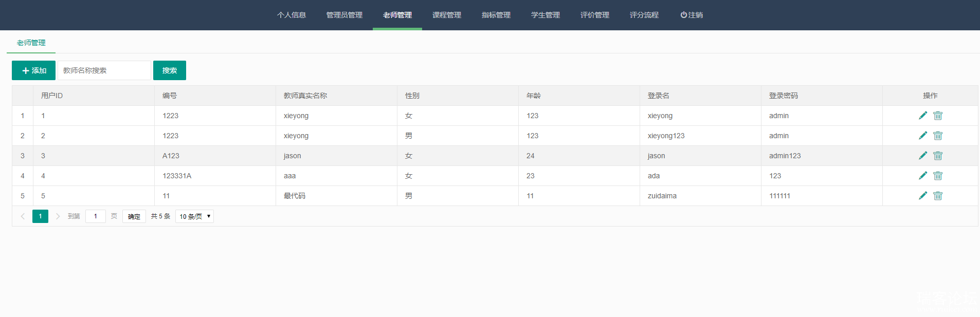
Task: Select the 老师管理 sub-tab
Action: point(31,43)
